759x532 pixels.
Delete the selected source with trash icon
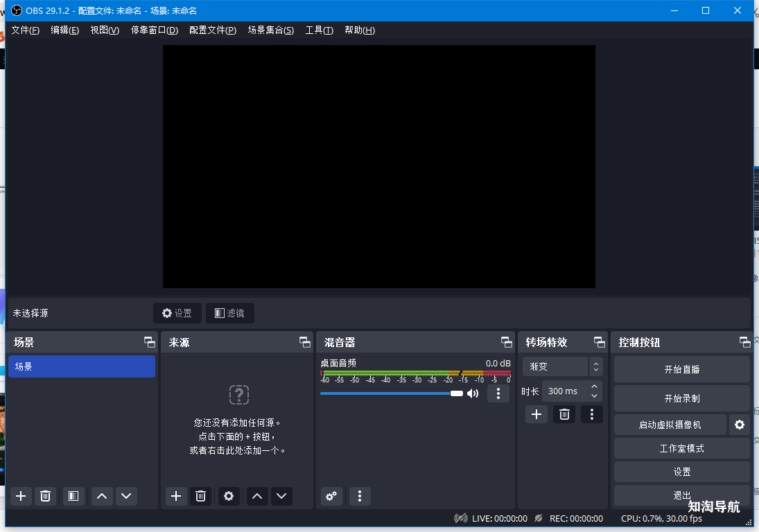[x=201, y=496]
